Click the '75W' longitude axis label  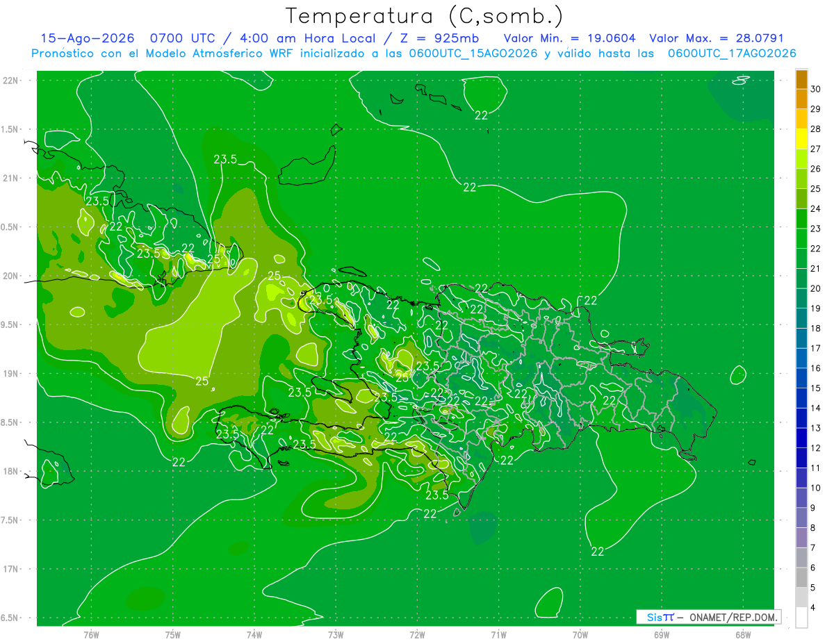[173, 635]
